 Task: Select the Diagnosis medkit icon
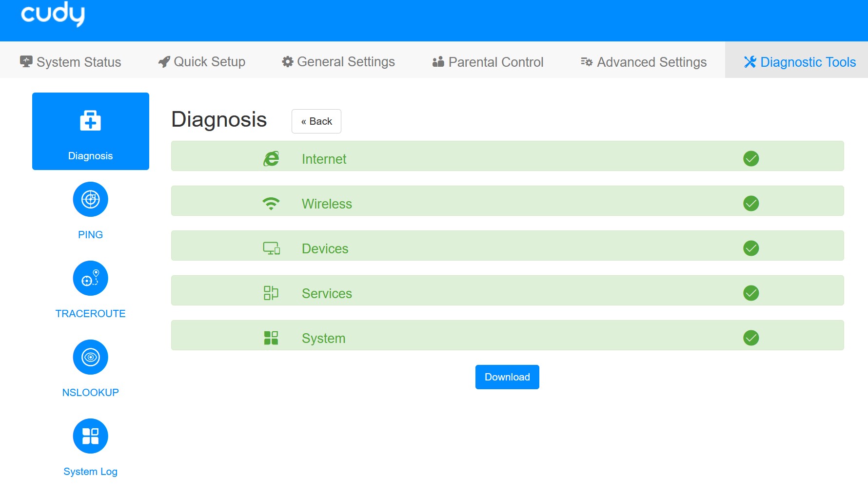[x=90, y=121]
